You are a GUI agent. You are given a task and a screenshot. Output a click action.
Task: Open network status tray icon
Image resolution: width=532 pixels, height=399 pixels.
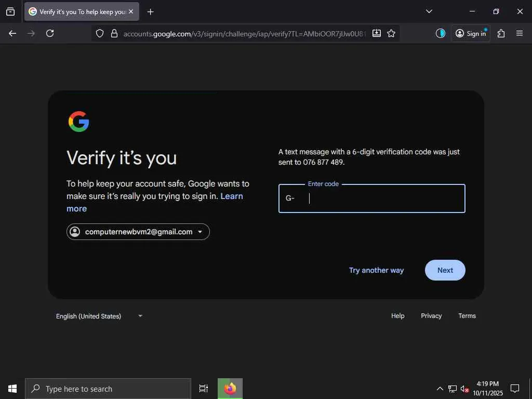point(453,389)
